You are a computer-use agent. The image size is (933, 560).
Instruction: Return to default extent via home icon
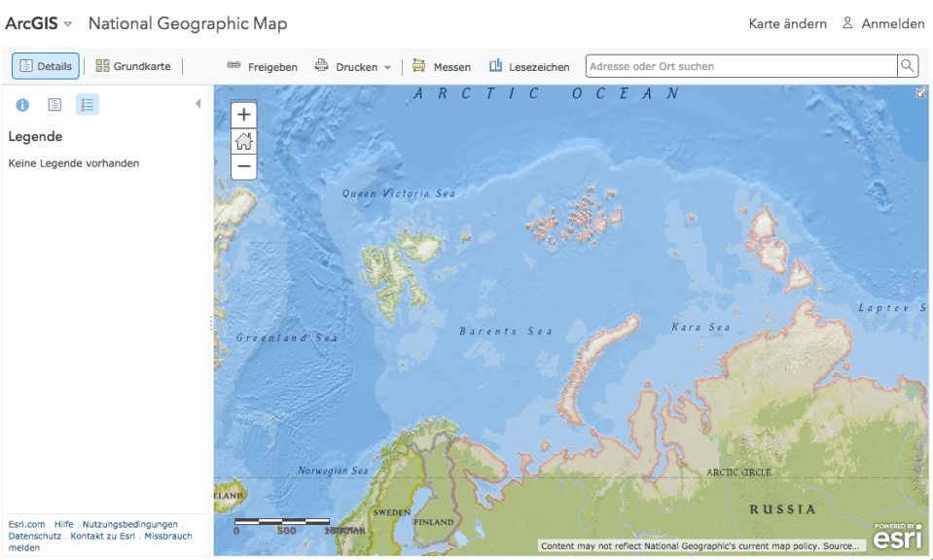pyautogui.click(x=243, y=141)
